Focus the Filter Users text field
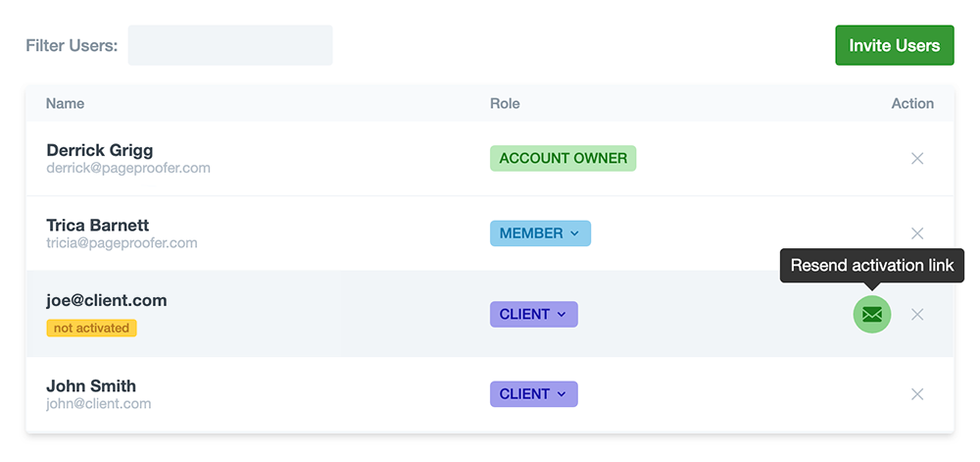 (x=230, y=45)
